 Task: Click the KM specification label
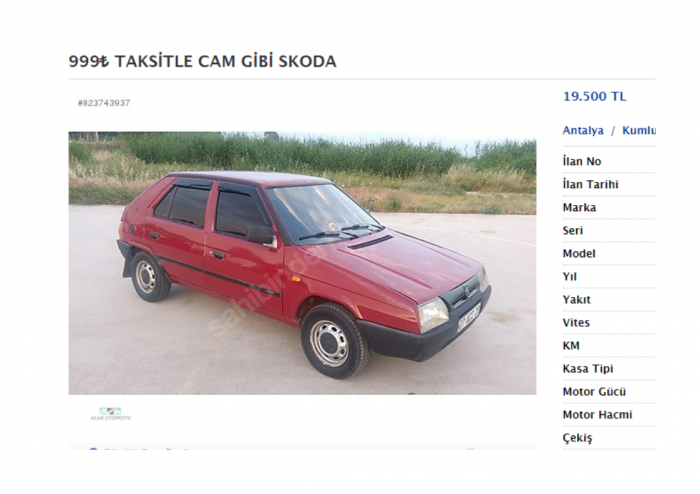coord(571,346)
